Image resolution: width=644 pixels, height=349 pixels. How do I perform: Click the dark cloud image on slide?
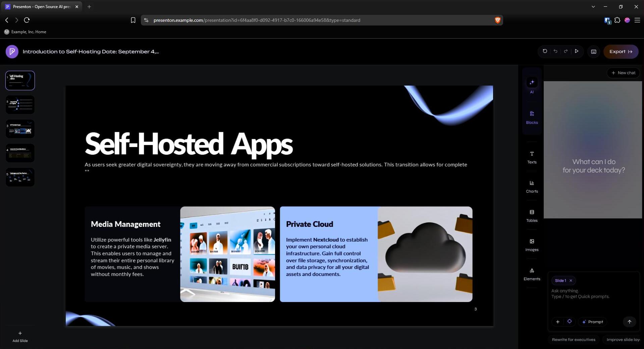(x=425, y=254)
